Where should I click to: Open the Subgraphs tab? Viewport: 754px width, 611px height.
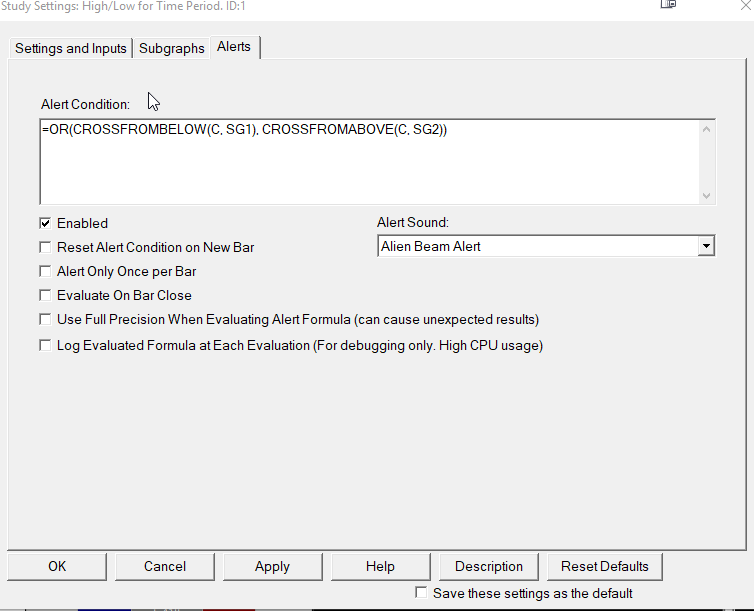(172, 49)
